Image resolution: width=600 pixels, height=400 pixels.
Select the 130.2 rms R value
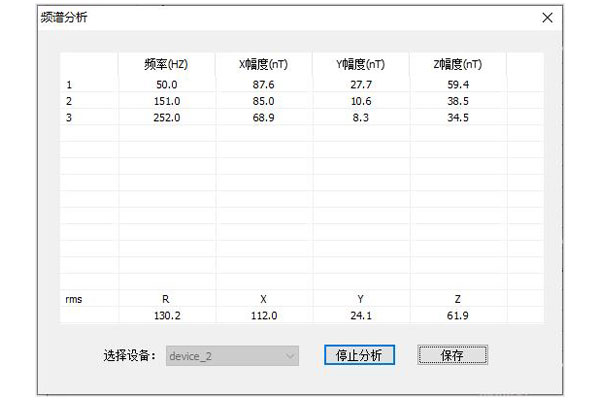point(166,315)
